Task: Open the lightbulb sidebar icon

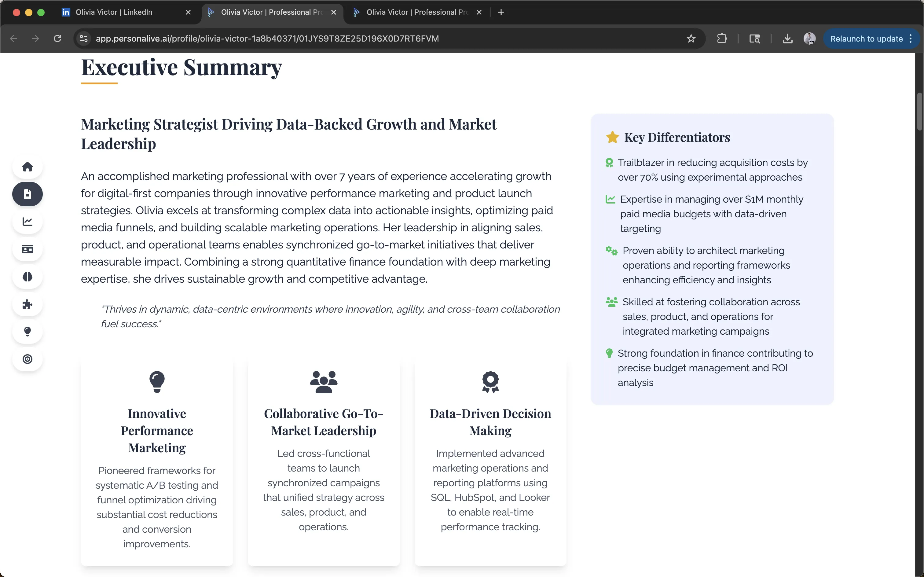Action: coord(28,332)
